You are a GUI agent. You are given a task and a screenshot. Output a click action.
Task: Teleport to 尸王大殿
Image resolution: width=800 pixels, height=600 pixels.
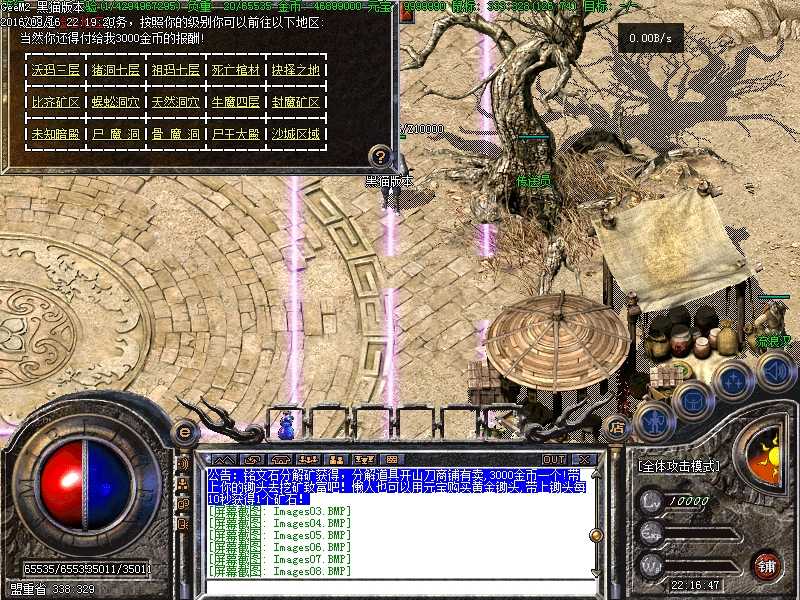click(236, 134)
